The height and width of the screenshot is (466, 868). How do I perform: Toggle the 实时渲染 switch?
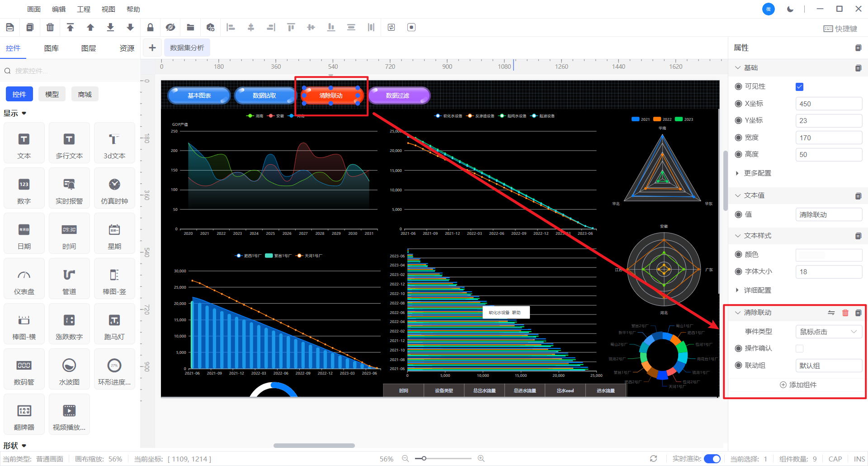(712, 459)
